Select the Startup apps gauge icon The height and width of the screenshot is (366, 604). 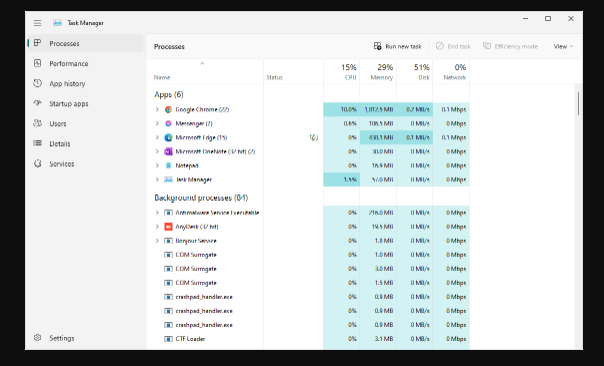[x=37, y=103]
